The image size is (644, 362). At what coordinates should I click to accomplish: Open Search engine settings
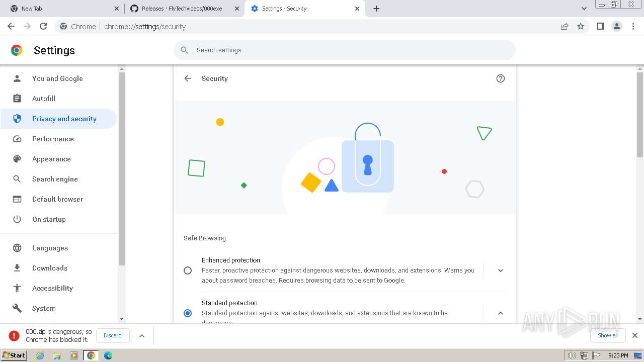click(58, 179)
